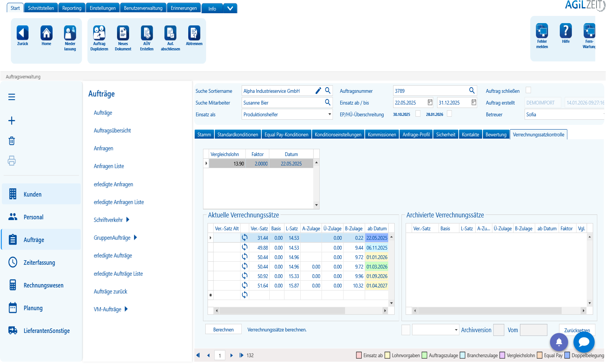This screenshot has width=606, height=364.
Task: Expand GruppenAufträge submenu
Action: coord(135,237)
